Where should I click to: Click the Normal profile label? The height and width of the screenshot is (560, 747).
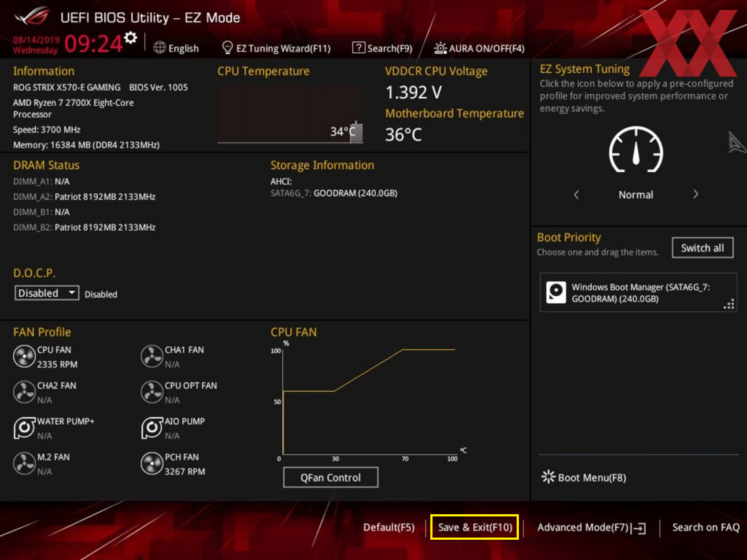point(636,195)
